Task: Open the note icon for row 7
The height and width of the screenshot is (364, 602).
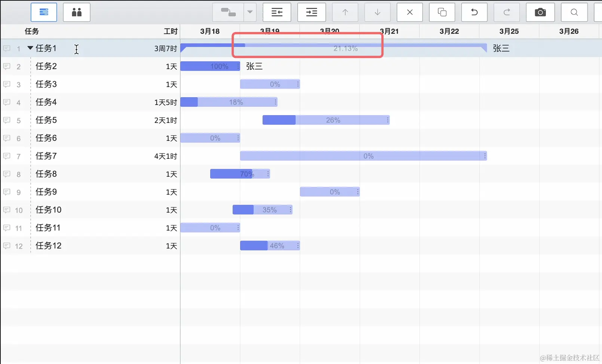Action: (7, 156)
